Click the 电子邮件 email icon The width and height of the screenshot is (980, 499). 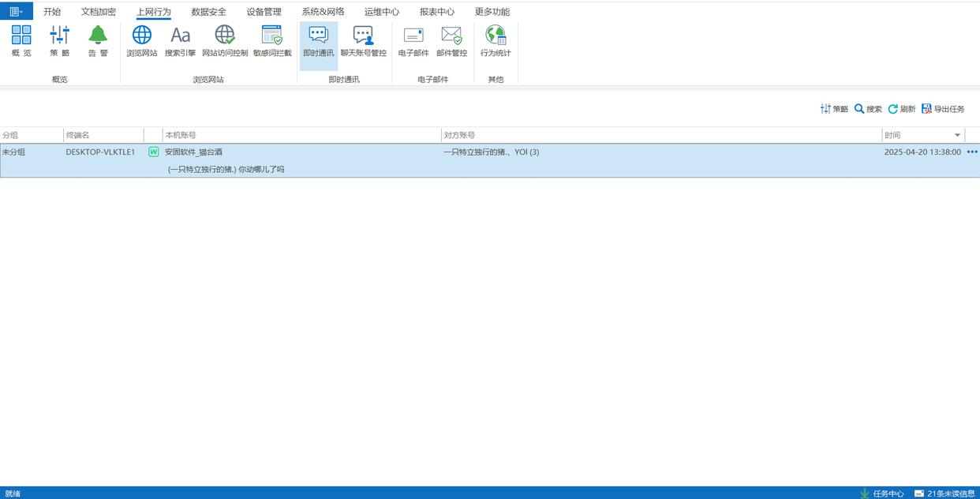(x=413, y=41)
